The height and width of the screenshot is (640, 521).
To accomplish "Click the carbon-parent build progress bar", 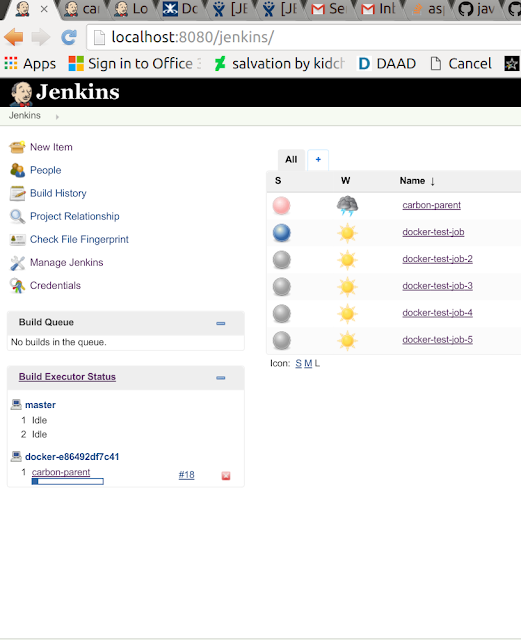I will pos(67,482).
